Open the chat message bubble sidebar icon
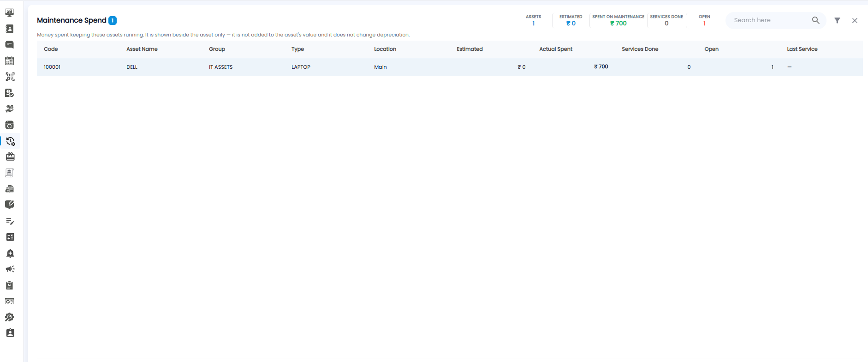This screenshot has height=362, width=868. [9, 45]
